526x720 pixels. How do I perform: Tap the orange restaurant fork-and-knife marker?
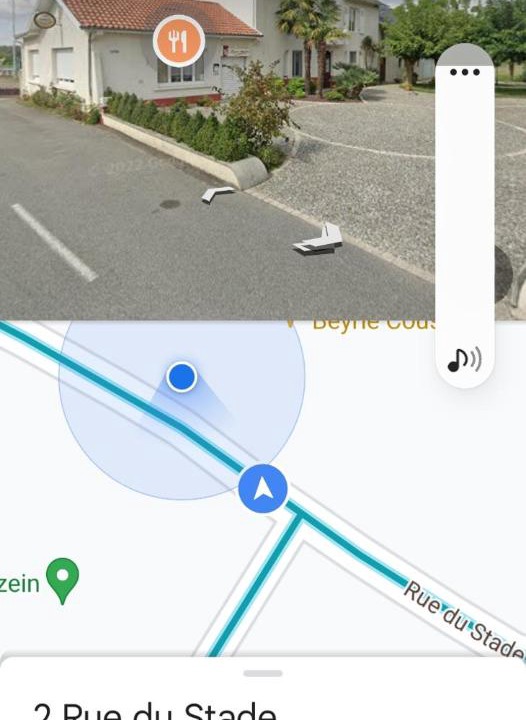(179, 41)
